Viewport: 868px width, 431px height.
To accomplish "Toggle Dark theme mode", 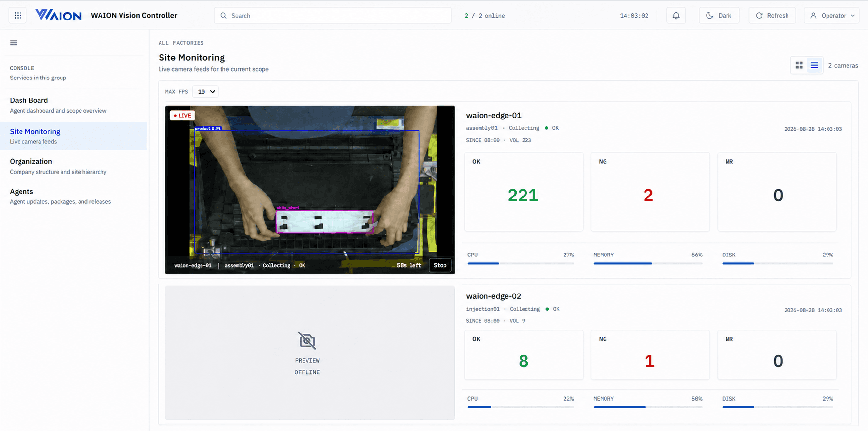I will coord(719,16).
